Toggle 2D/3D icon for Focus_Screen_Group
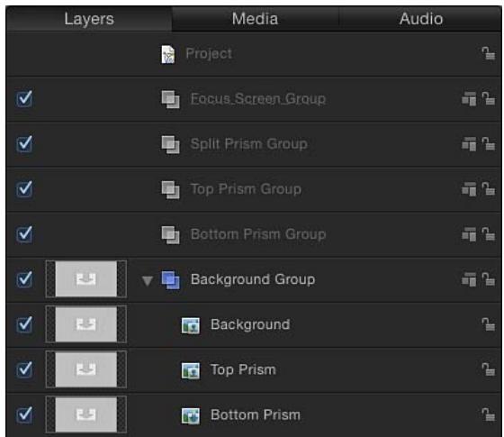The width and height of the screenshot is (504, 437). 469,99
